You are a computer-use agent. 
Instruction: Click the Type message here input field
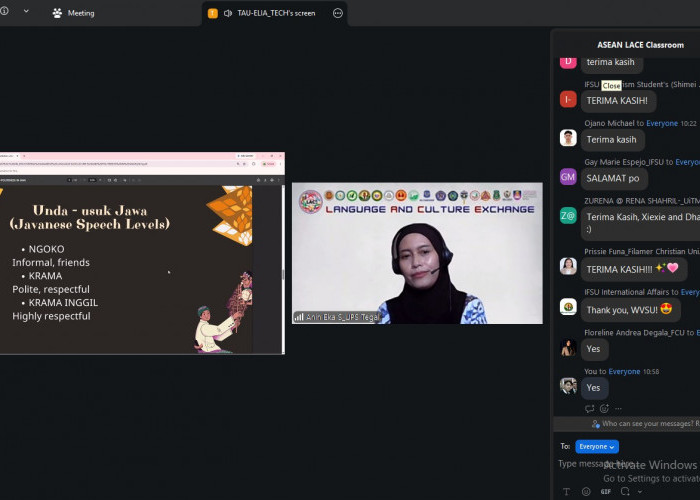click(627, 464)
